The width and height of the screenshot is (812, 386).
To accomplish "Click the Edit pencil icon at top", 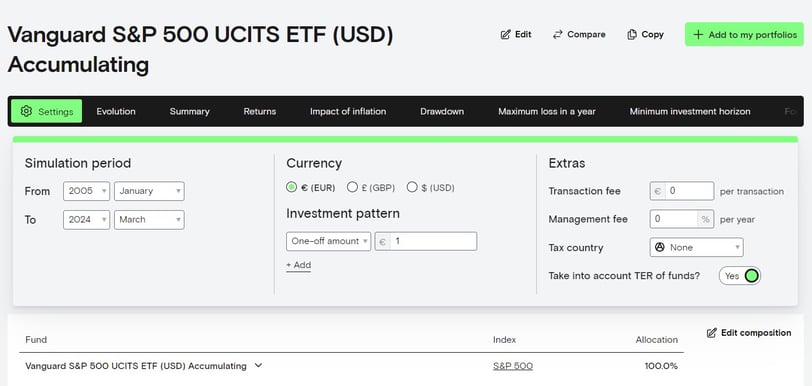I will tap(505, 35).
